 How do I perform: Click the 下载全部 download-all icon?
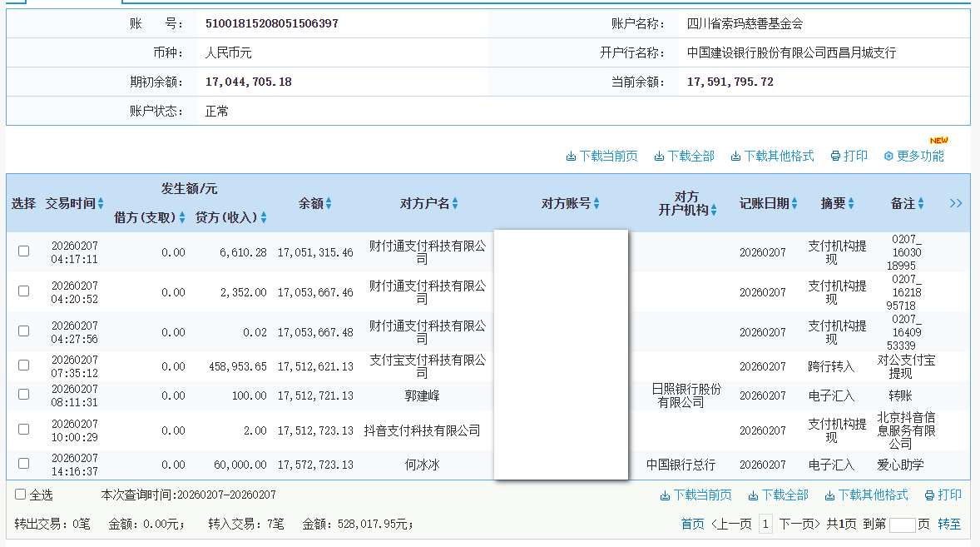(x=659, y=156)
